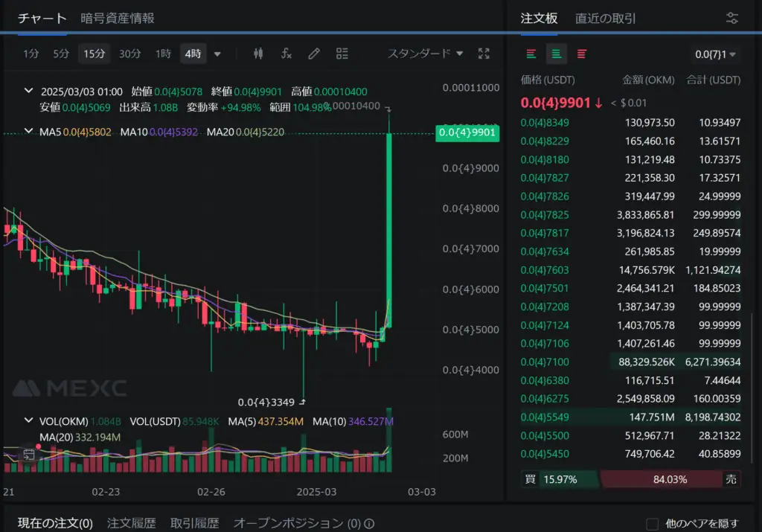762x532 pixels.
Task: Select order price 0.0{4}7826
Action: click(x=544, y=196)
